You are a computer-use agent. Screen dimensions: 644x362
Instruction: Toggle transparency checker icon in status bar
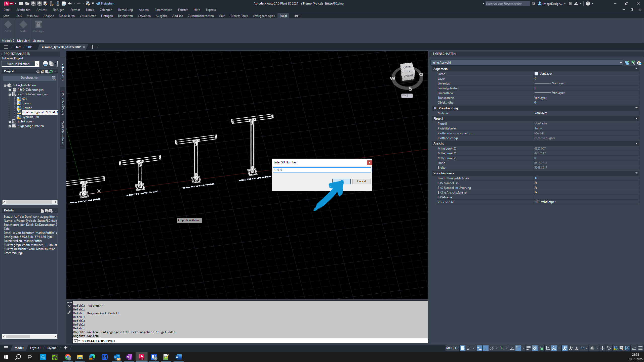535,348
